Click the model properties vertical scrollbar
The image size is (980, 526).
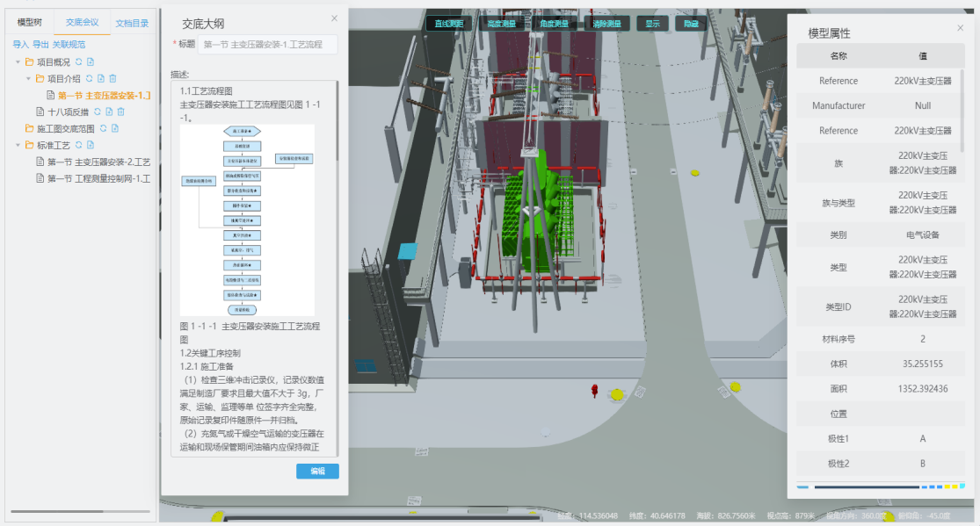tap(962, 109)
